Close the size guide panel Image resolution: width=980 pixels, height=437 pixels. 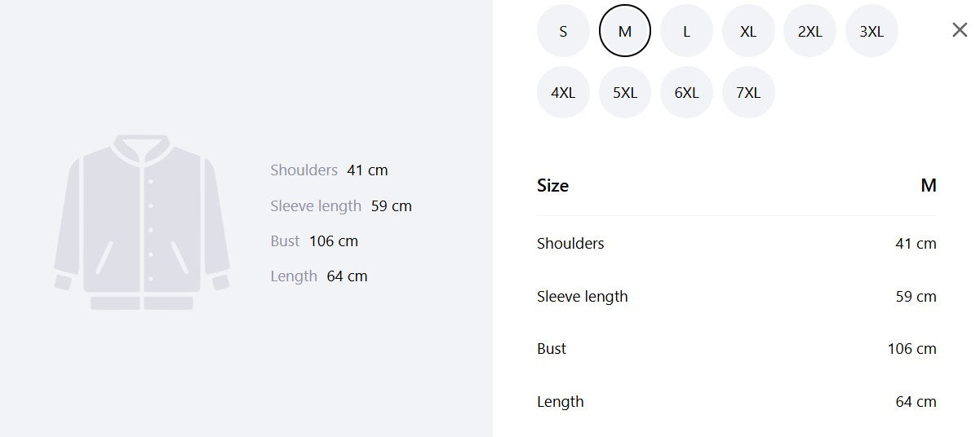coord(960,30)
